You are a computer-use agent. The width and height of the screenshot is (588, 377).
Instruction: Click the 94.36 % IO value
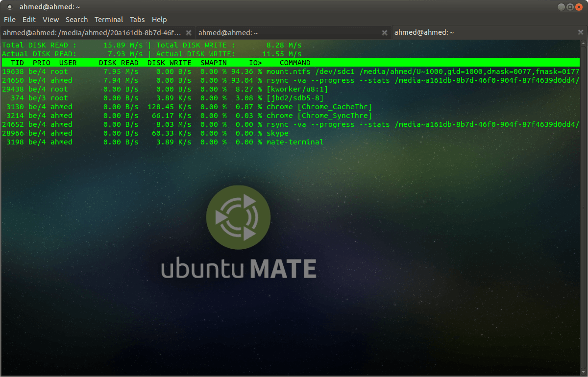click(x=247, y=71)
